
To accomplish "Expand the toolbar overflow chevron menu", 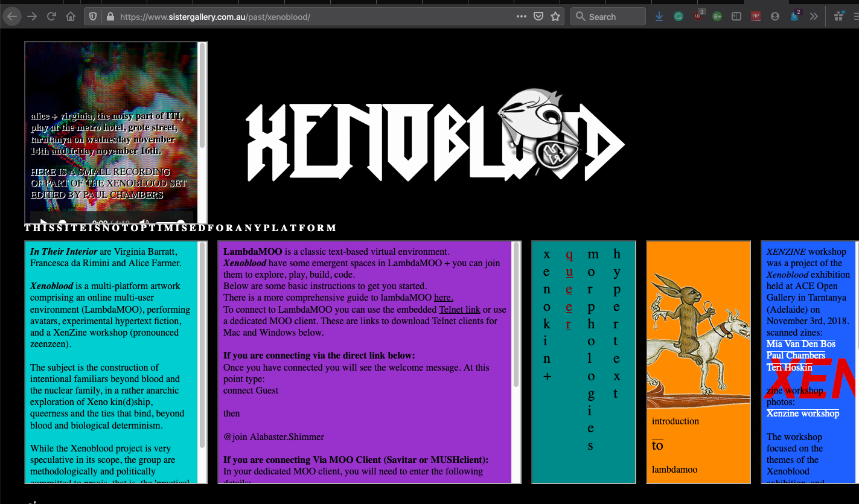I will coord(814,17).
